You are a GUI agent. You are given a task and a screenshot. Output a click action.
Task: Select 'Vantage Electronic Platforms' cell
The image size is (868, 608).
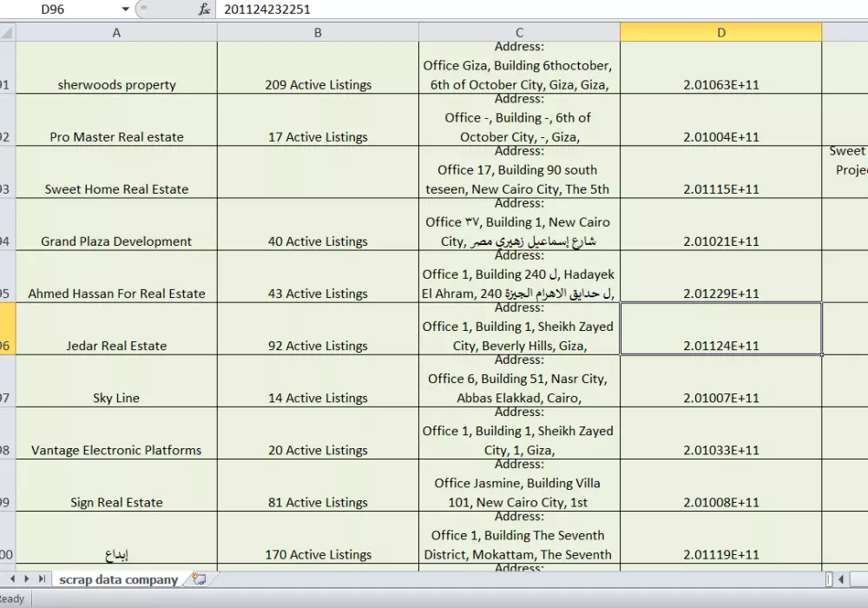(116, 433)
